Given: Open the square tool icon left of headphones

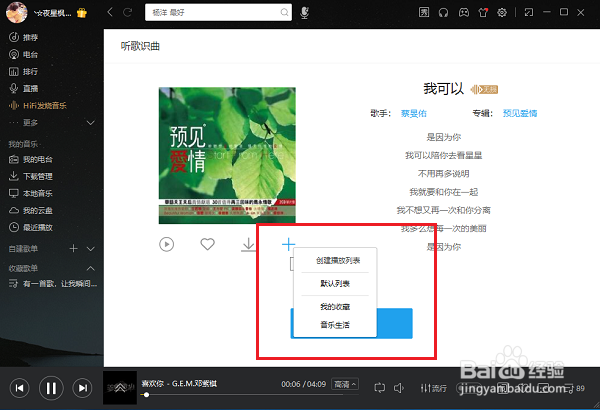Looking at the screenshot, I should (424, 13).
